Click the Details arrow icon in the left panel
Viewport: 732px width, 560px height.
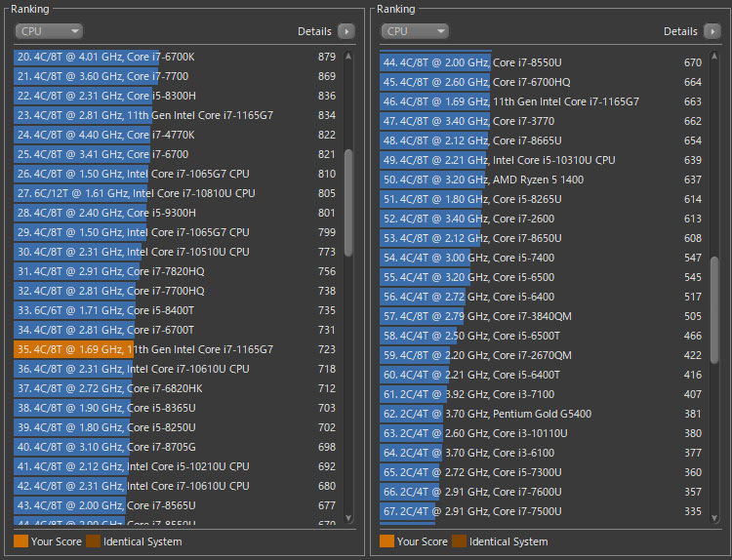pos(346,31)
